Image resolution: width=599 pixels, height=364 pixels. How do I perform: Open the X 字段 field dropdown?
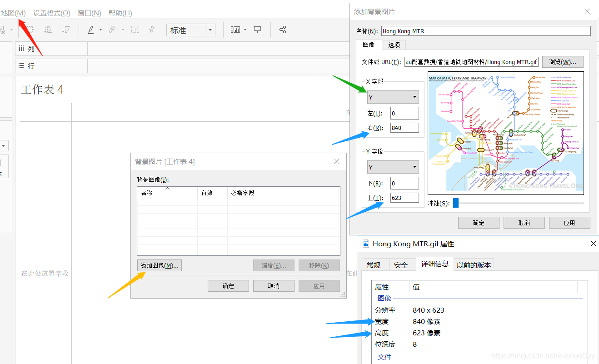pos(393,97)
